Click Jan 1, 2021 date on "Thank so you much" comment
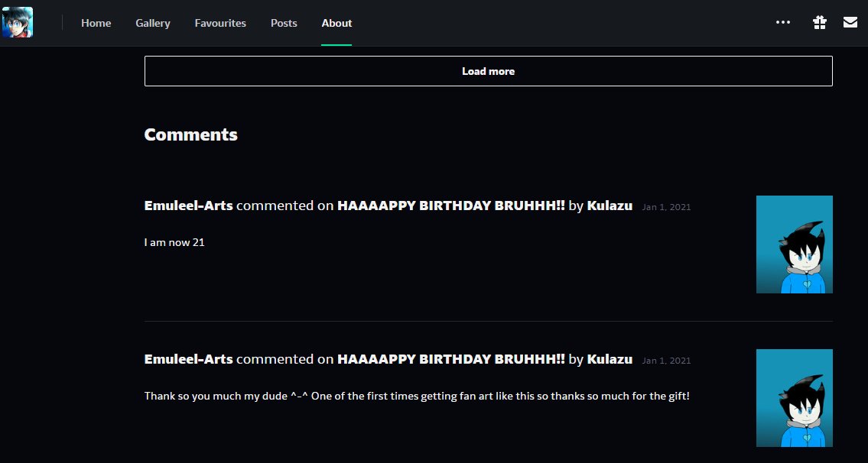The height and width of the screenshot is (463, 868). pos(667,361)
